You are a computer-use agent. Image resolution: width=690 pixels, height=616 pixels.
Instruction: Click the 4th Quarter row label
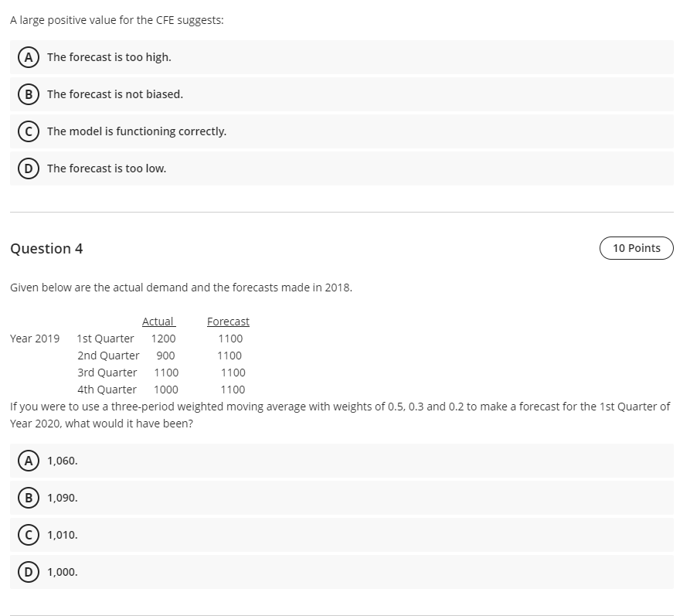(107, 390)
